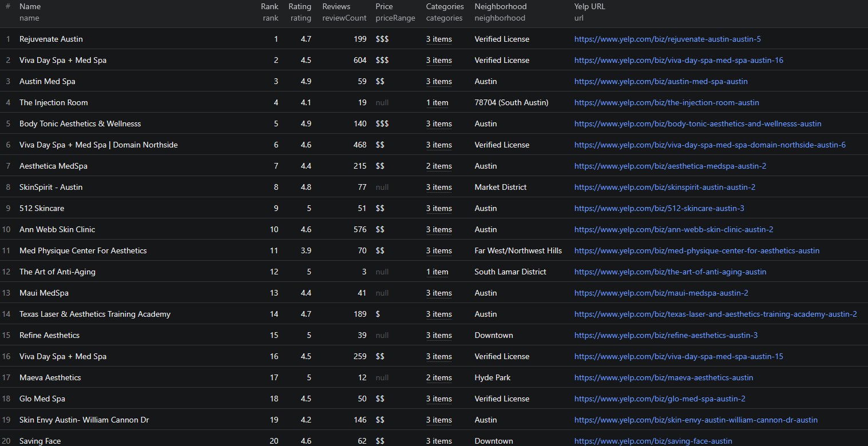Expand categories for Med Physique Center

tap(439, 250)
